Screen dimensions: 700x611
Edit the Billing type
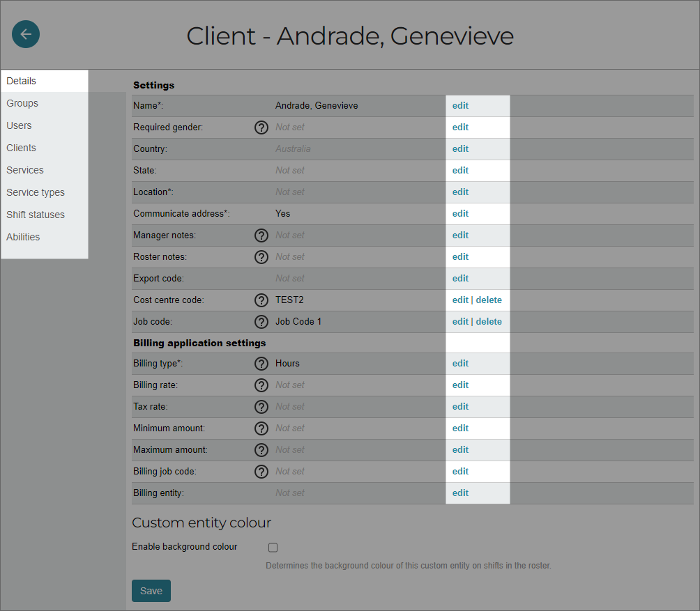tap(460, 364)
